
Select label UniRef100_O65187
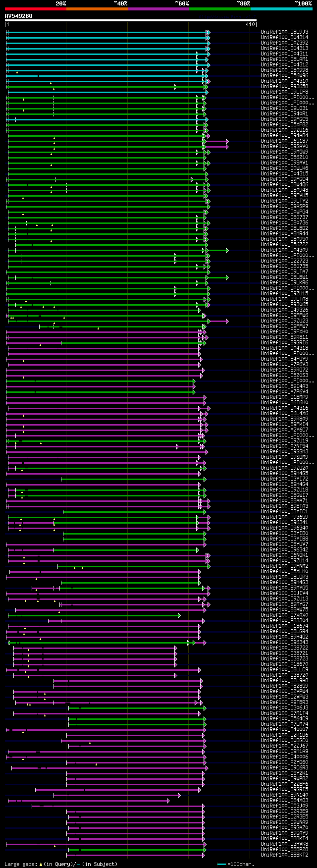pos(284,141)
